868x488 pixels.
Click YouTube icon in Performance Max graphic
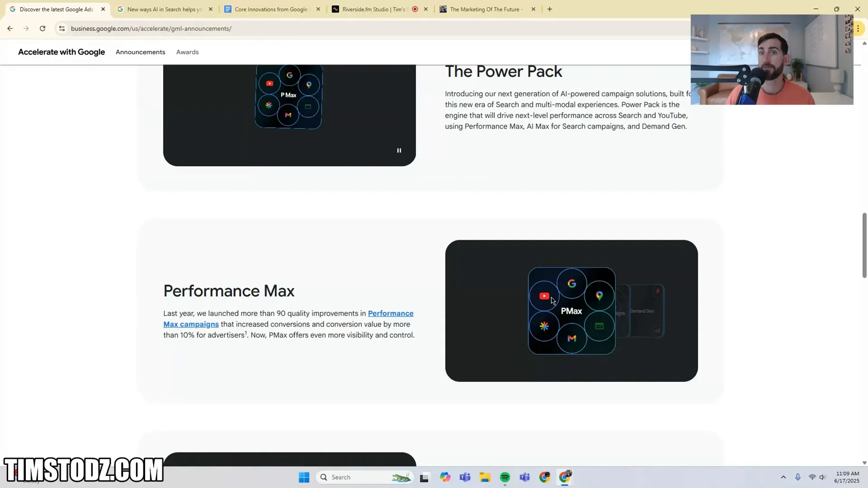pyautogui.click(x=544, y=296)
